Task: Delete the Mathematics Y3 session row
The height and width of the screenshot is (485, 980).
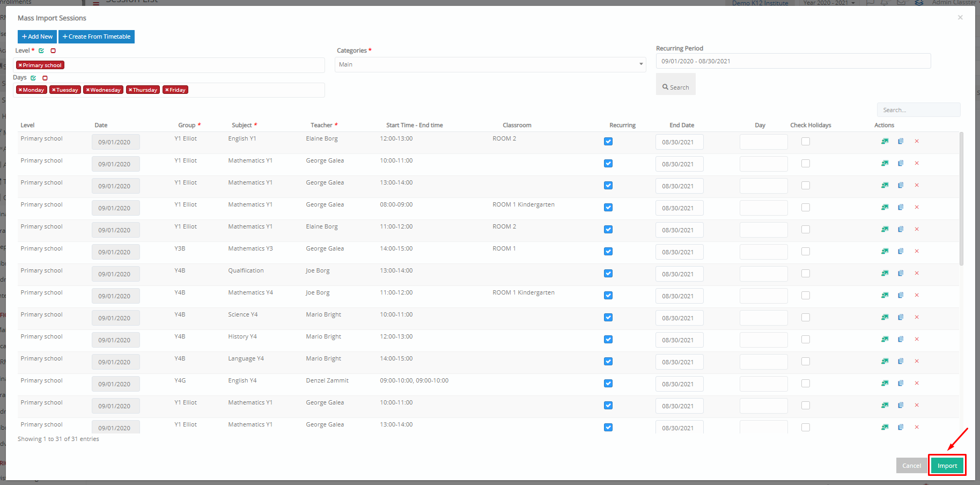Action: pyautogui.click(x=917, y=251)
